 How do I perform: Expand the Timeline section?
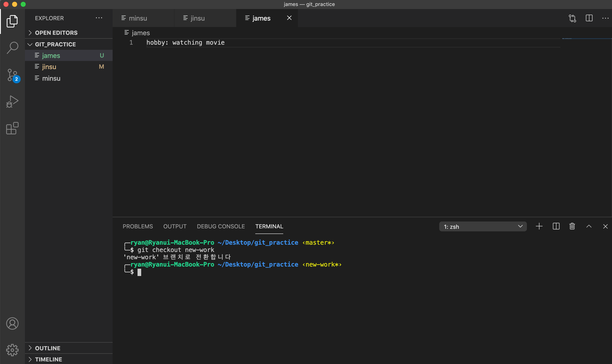(x=48, y=359)
